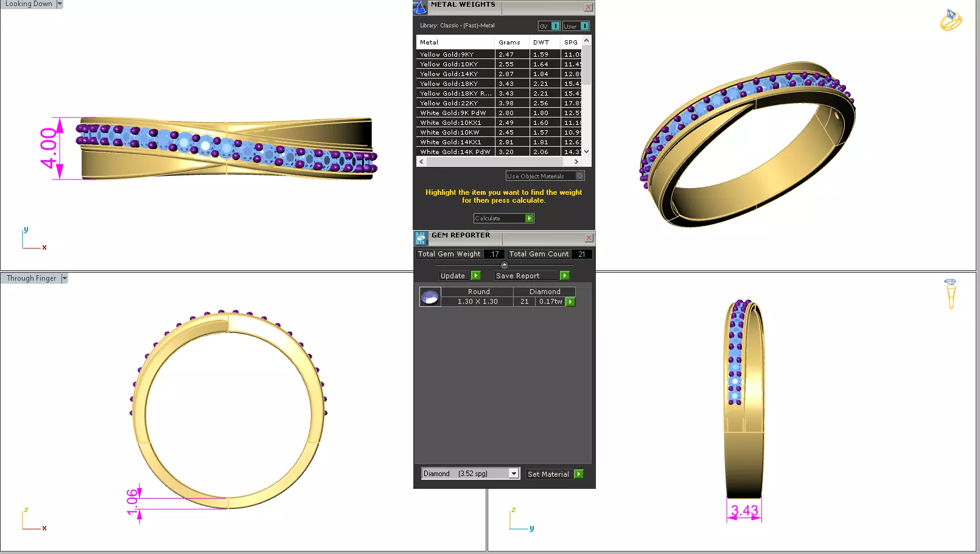This screenshot has height=554, width=980.
Task: Click the gem setting icon in side viewport
Action: (951, 293)
